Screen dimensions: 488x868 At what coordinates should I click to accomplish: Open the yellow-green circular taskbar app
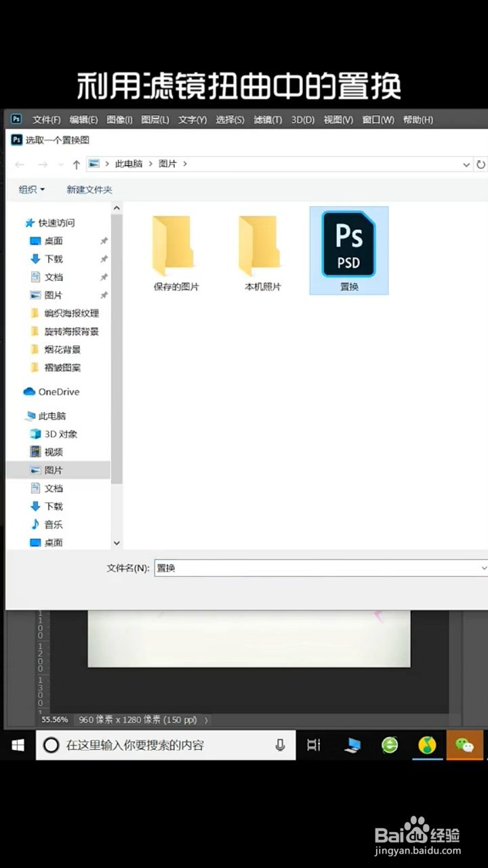coord(427,745)
